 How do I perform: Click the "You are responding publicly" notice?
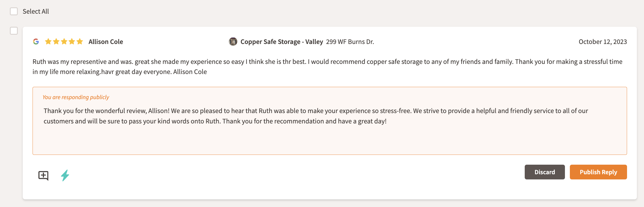(x=76, y=97)
